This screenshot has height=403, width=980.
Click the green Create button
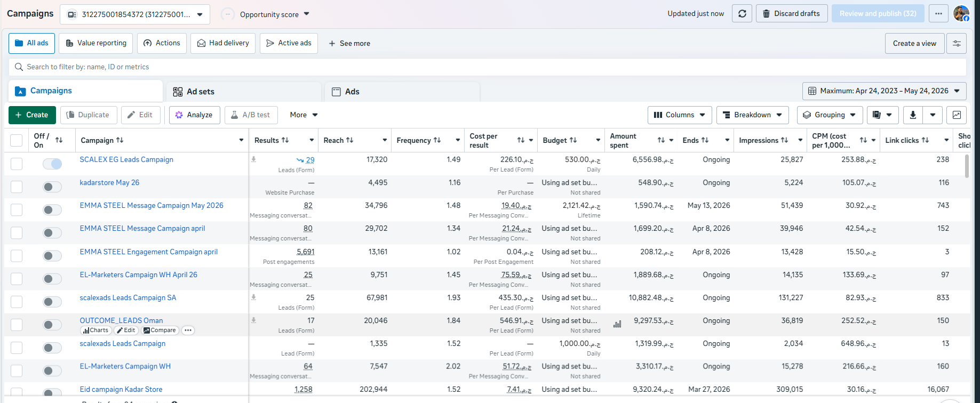(x=32, y=115)
